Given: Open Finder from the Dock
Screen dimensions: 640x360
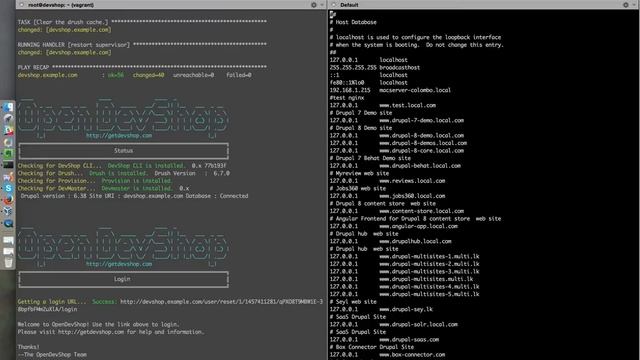Looking at the screenshot, I should tap(8, 107).
